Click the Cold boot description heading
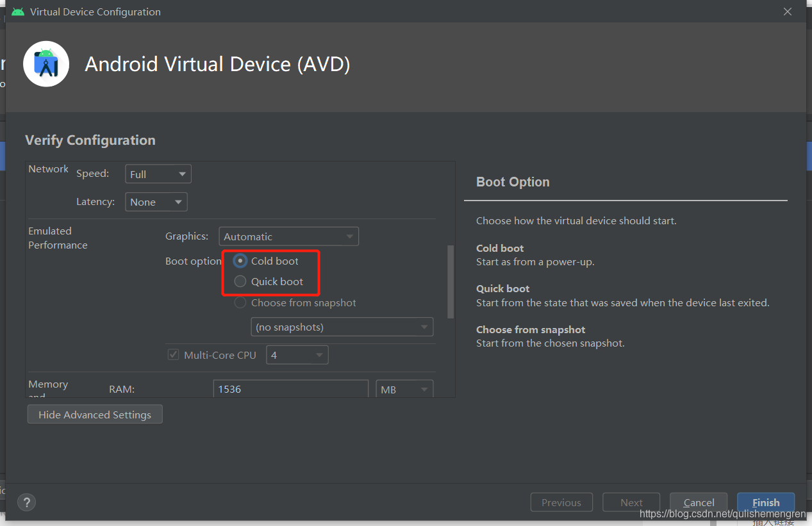Image resolution: width=812 pixels, height=526 pixels. click(x=500, y=248)
